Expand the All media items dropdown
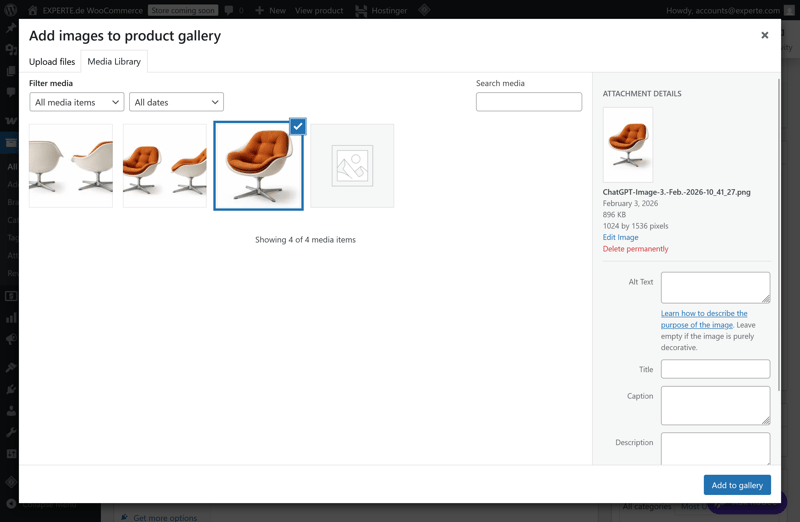 (x=77, y=102)
